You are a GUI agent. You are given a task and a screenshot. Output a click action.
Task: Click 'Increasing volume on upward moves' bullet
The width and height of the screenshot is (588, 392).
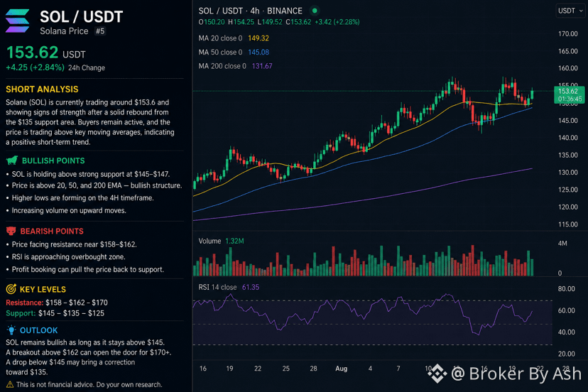coord(66,210)
